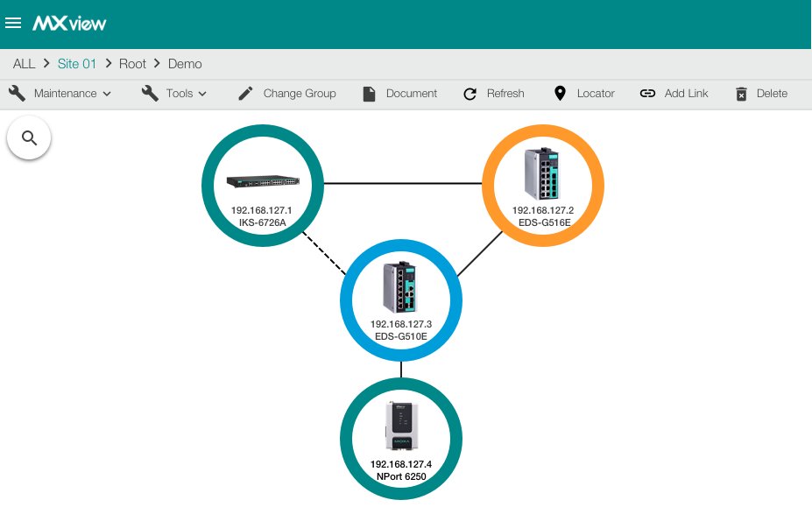
Task: Open the Maintenance menu label
Action: 65,93
